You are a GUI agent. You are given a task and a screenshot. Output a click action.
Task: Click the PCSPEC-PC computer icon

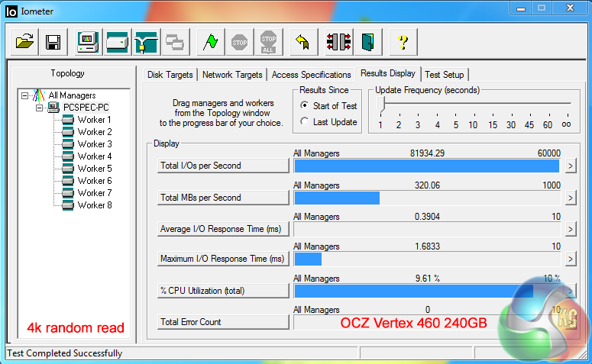[53, 108]
